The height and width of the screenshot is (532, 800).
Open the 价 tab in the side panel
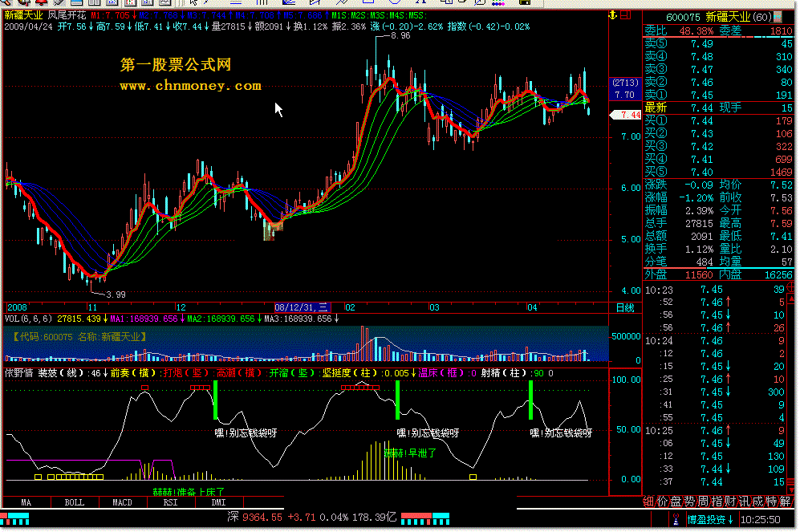click(x=662, y=502)
